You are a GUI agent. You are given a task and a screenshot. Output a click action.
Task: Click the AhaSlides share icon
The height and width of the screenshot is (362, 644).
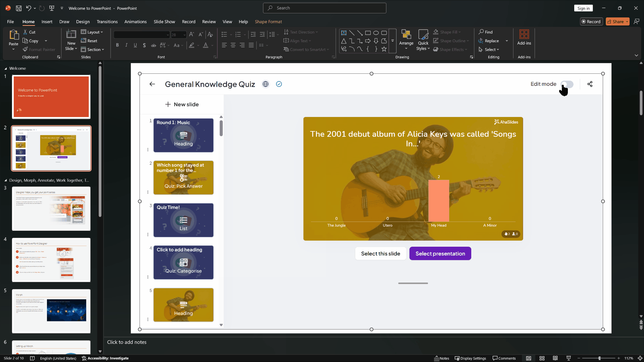tap(590, 84)
